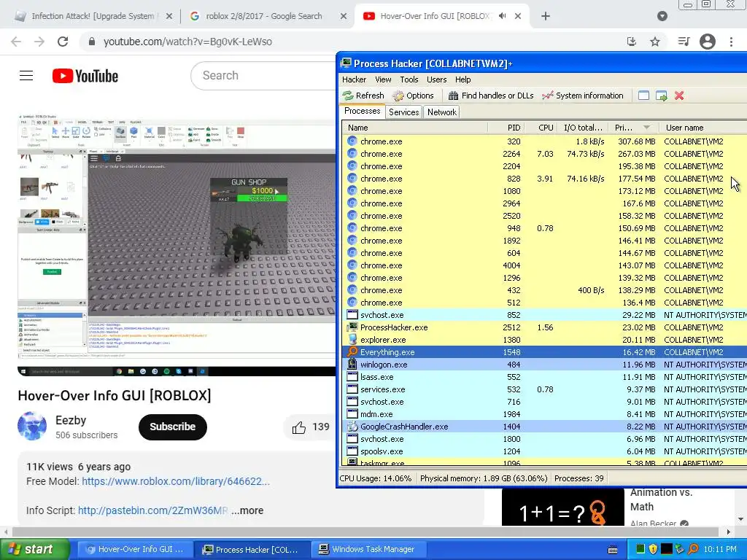The width and height of the screenshot is (747, 560).
Task: Click the find window icon in Process Hacker toolbar
Action: (643, 96)
